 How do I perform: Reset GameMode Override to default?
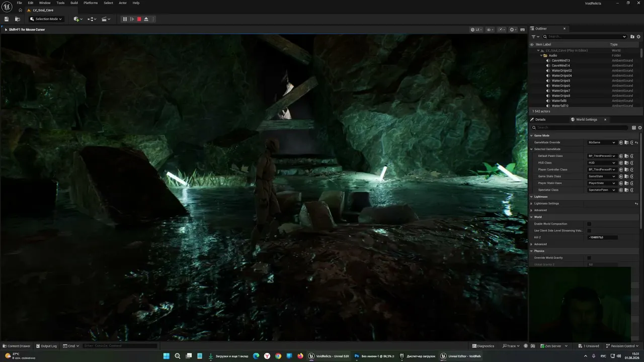click(x=636, y=142)
